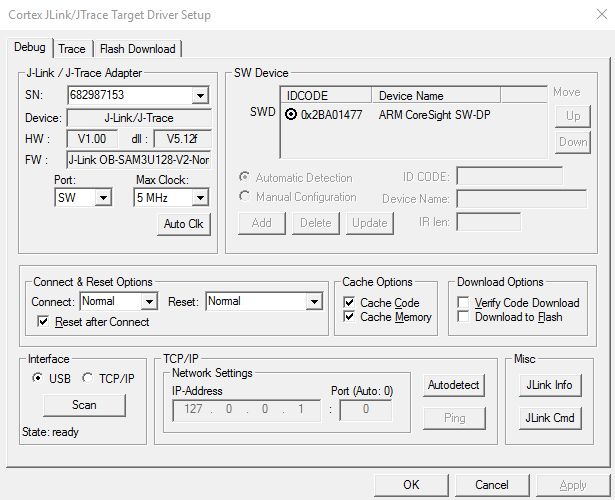Image resolution: width=615 pixels, height=500 pixels.
Task: Click the Port (Auto: 0) field
Action: 366,411
